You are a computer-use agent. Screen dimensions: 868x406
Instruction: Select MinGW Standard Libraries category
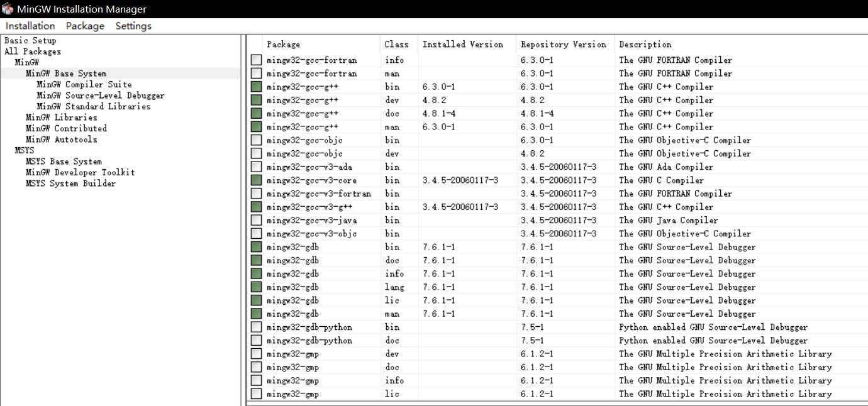(94, 106)
